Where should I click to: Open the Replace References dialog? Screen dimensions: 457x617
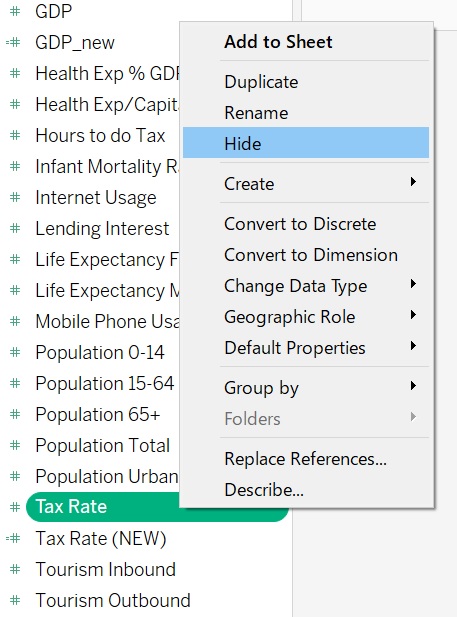(306, 459)
